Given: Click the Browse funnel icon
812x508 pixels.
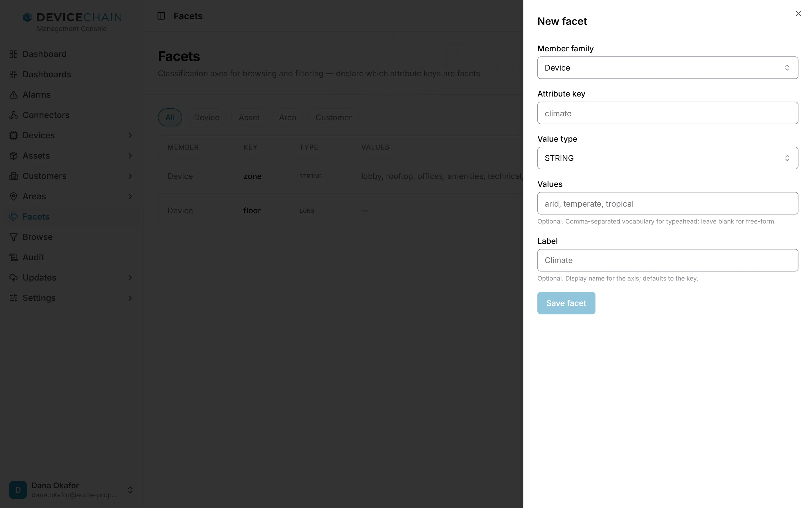Looking at the screenshot, I should point(14,237).
